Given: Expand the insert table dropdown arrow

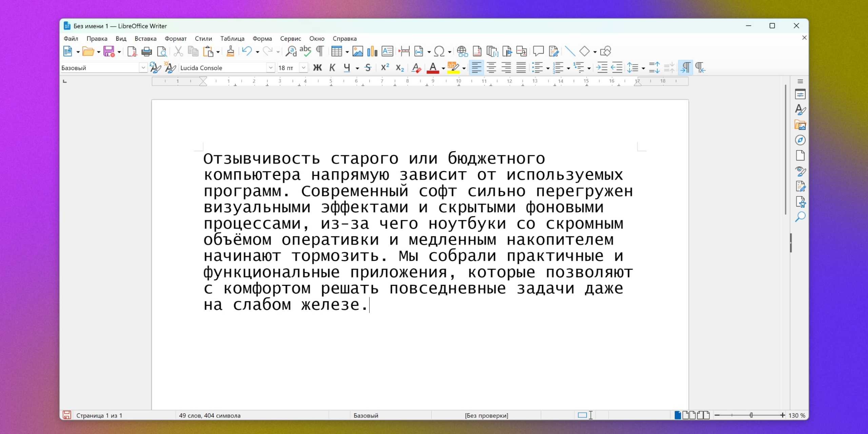Looking at the screenshot, I should [347, 52].
